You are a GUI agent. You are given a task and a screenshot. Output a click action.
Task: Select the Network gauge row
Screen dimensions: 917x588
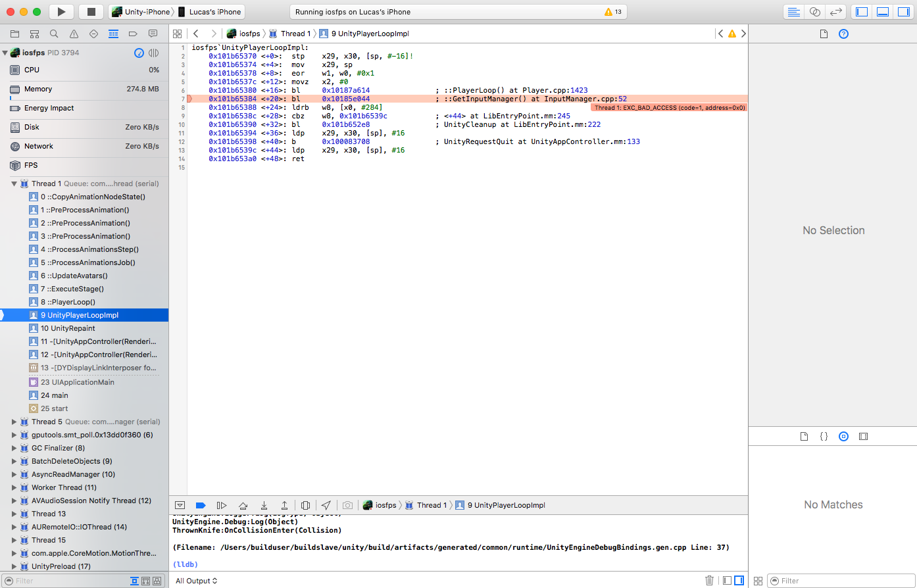tap(84, 146)
